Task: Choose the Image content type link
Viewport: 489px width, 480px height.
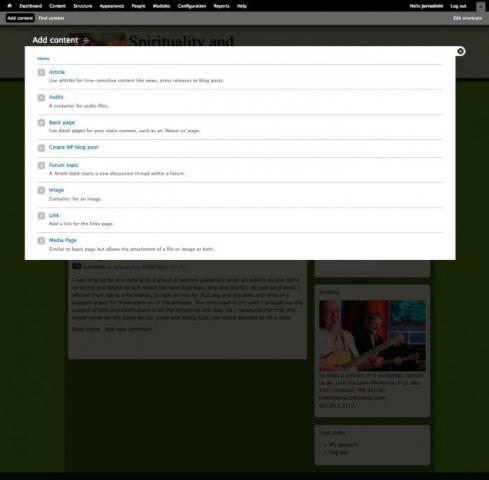Action: pyautogui.click(x=56, y=190)
